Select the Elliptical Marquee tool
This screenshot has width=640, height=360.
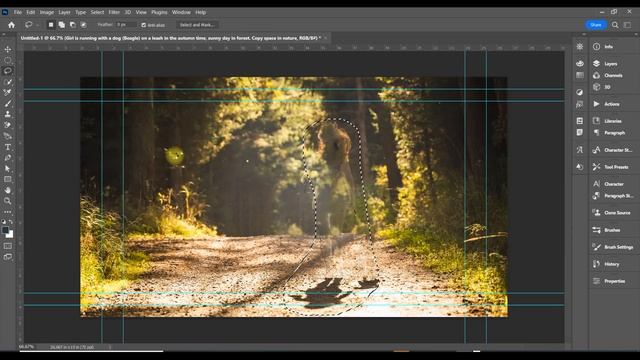pyautogui.click(x=8, y=60)
